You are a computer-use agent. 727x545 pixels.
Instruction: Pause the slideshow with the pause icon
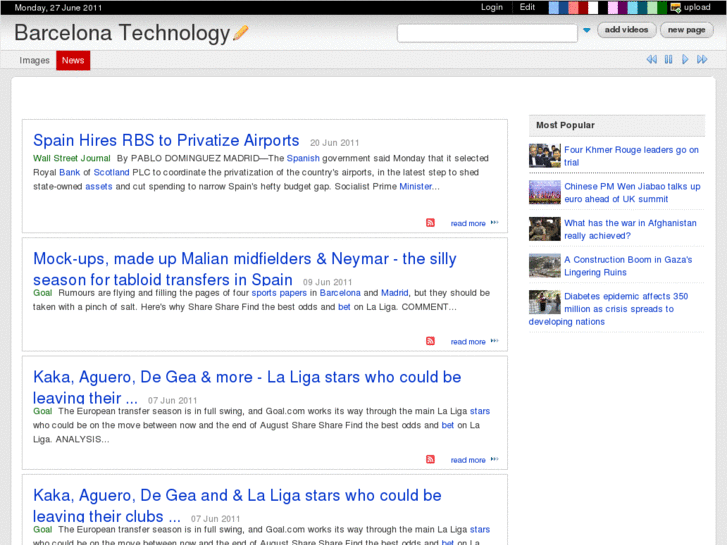[x=668, y=59]
